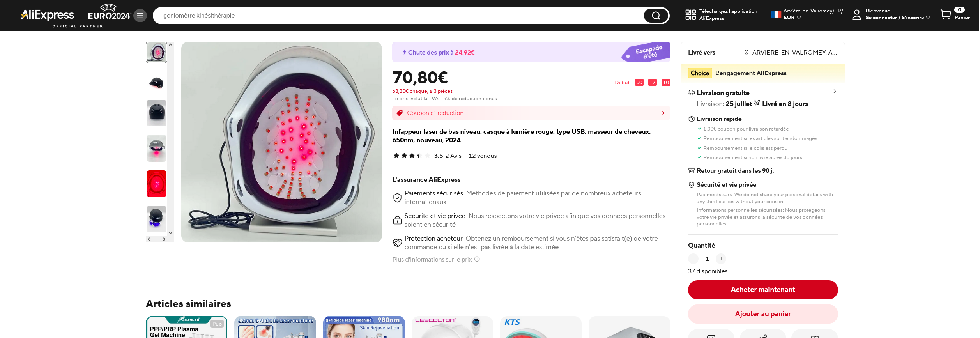Click the AliExpress logo

[48, 16]
